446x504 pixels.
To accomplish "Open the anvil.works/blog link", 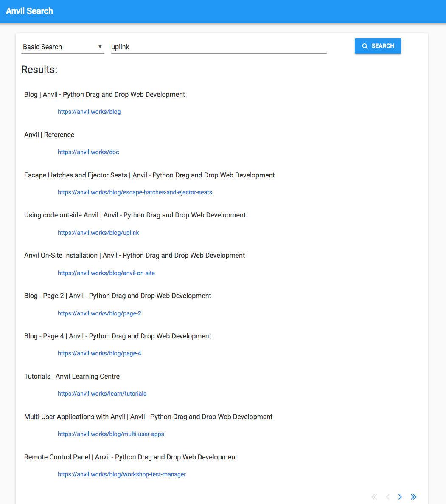I will coord(89,112).
